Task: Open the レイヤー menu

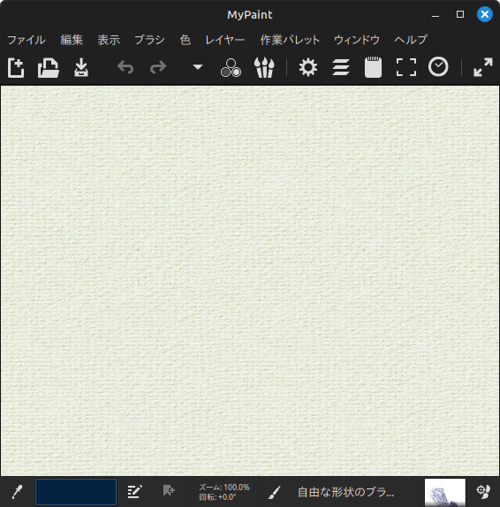Action: point(225,40)
